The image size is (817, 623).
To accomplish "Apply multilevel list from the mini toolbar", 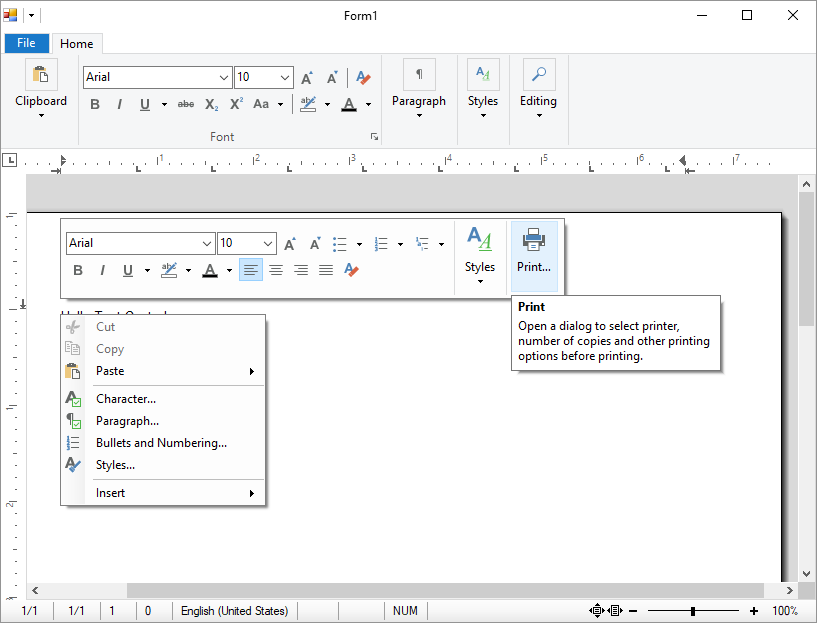I will tap(422, 244).
